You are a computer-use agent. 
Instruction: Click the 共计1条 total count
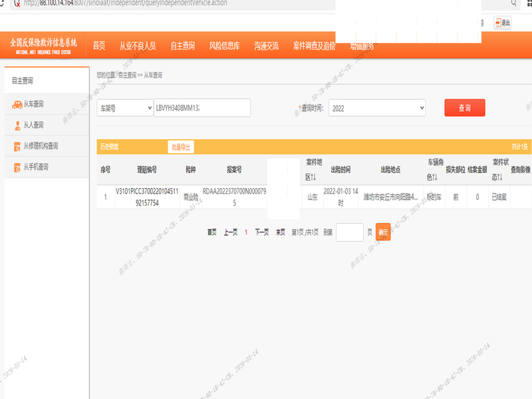point(519,147)
